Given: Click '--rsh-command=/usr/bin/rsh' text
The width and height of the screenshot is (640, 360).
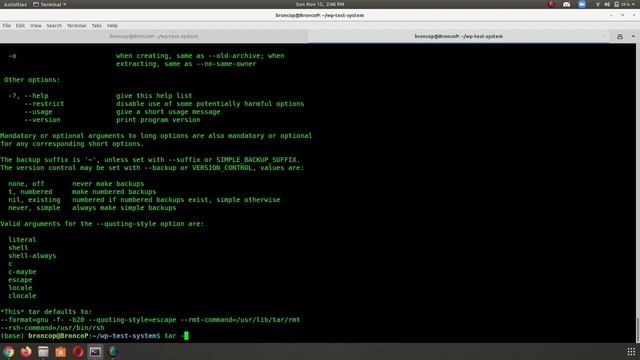Looking at the screenshot, I should click(x=52, y=328).
